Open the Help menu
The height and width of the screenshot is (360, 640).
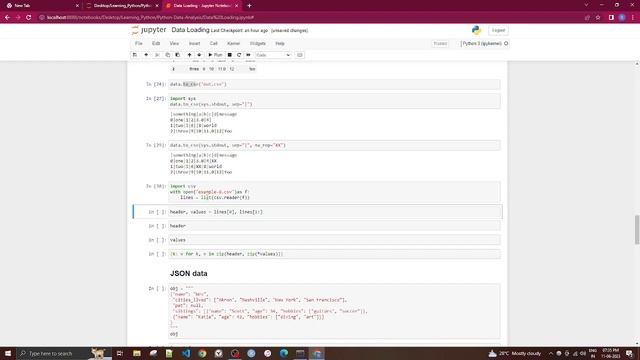coord(280,43)
